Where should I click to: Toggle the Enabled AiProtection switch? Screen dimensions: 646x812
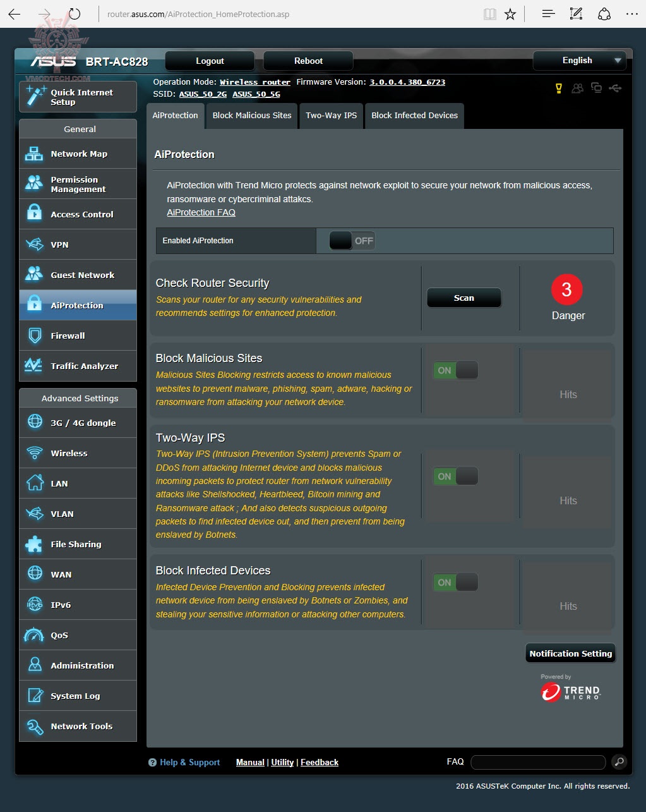[x=352, y=240]
